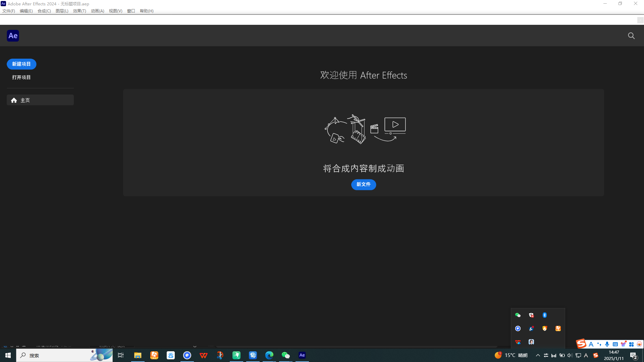Screen dimensions: 644x362
Task: Click blue circle icon in tray overflow
Action: 518,328
